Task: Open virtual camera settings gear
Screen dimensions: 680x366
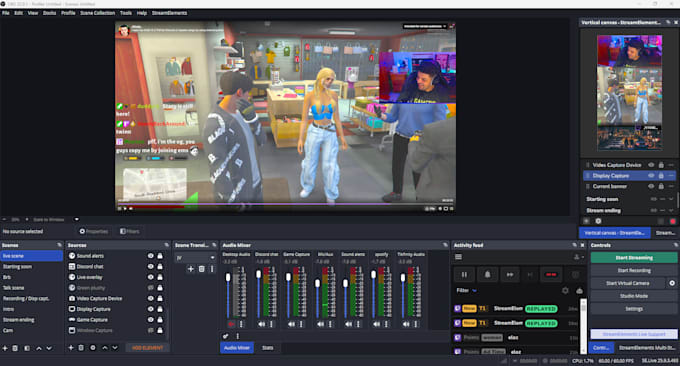Action: coord(672,283)
